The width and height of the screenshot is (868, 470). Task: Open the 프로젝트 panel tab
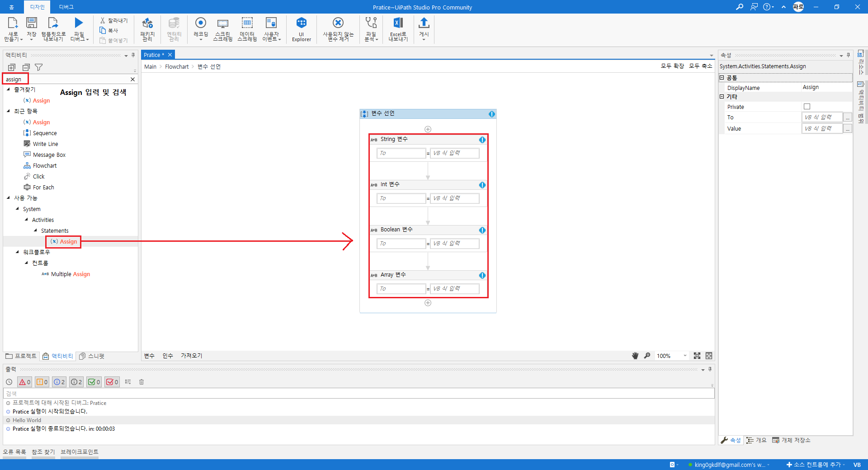[21, 356]
